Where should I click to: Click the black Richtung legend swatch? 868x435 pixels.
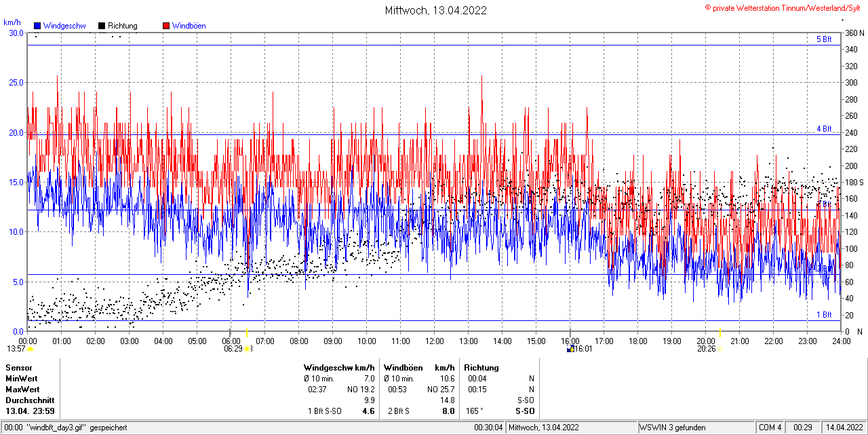point(102,26)
